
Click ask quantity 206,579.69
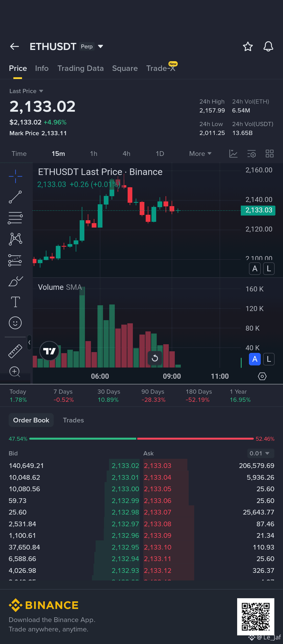coord(257,466)
